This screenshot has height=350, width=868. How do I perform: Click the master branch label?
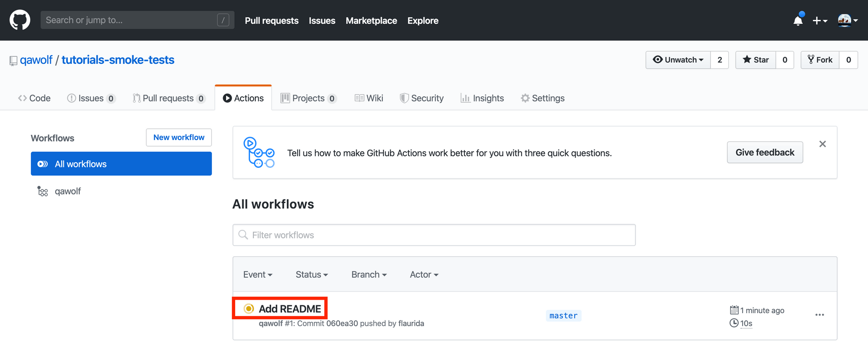(x=563, y=316)
